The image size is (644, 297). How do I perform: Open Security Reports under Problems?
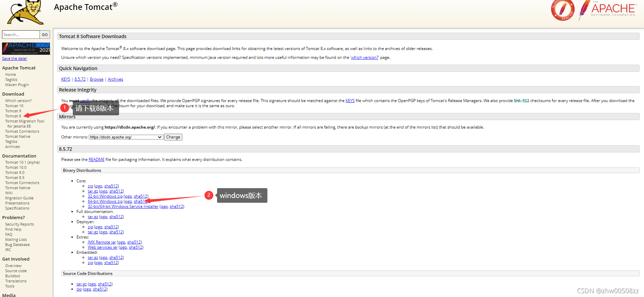click(19, 224)
